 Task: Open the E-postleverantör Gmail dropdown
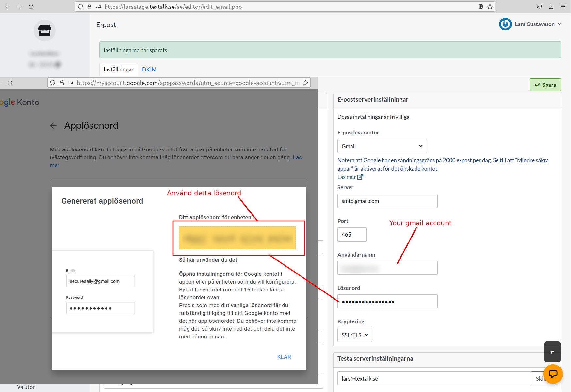click(x=382, y=146)
